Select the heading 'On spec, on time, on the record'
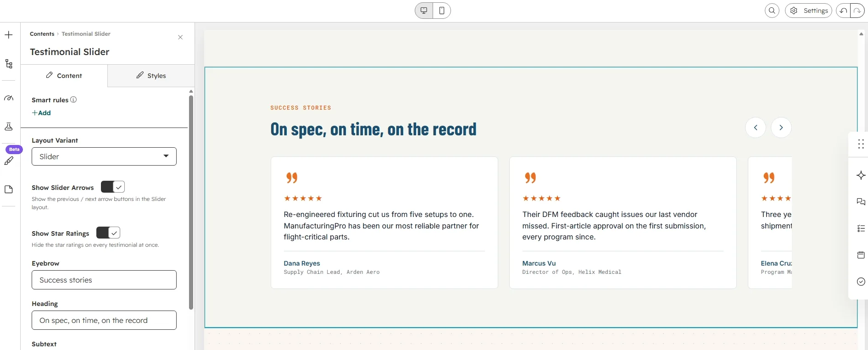 click(373, 129)
